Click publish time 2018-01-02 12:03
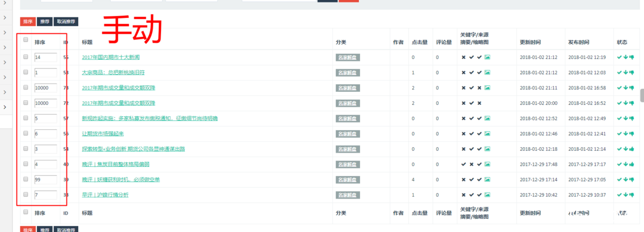 click(x=587, y=72)
